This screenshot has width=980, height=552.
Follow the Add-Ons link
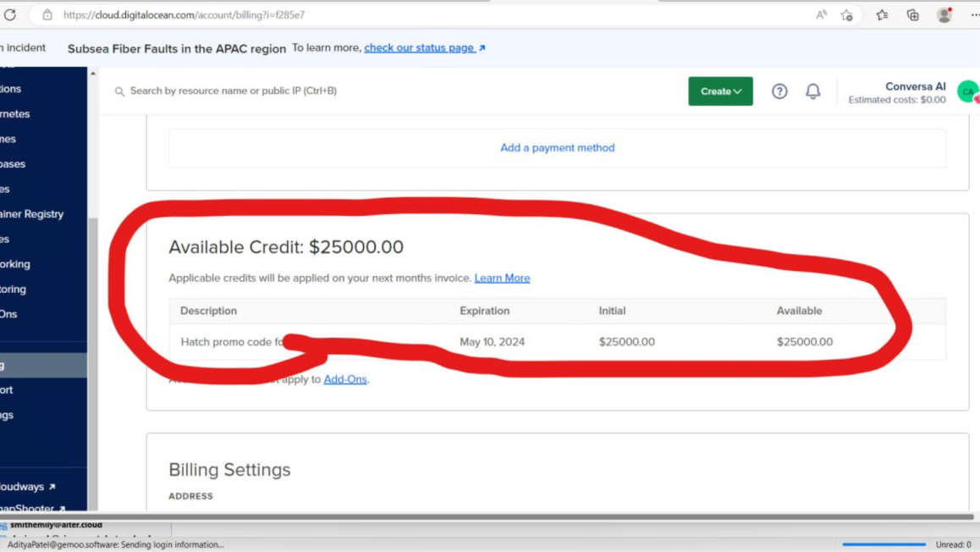(x=345, y=379)
